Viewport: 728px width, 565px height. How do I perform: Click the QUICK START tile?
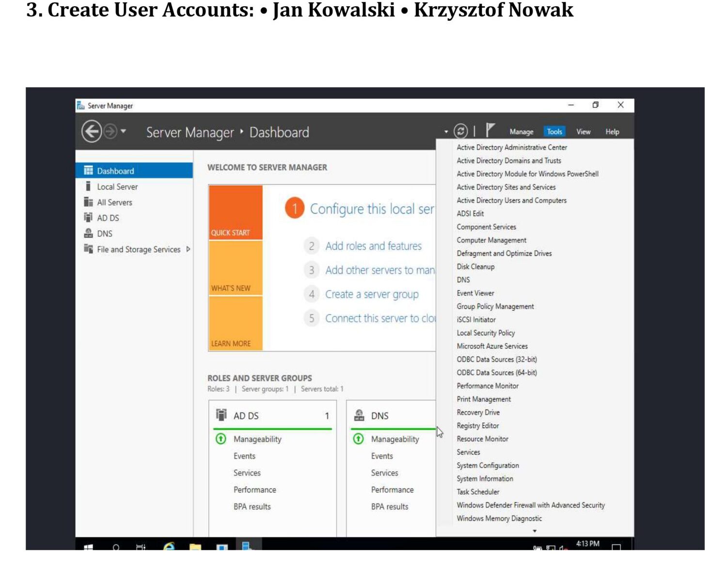tap(236, 212)
